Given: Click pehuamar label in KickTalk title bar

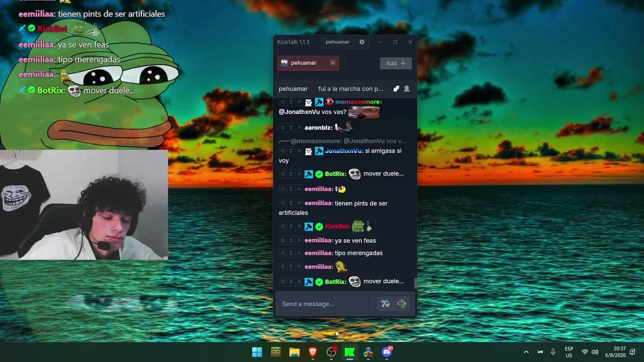Looking at the screenshot, I should click(x=337, y=42).
